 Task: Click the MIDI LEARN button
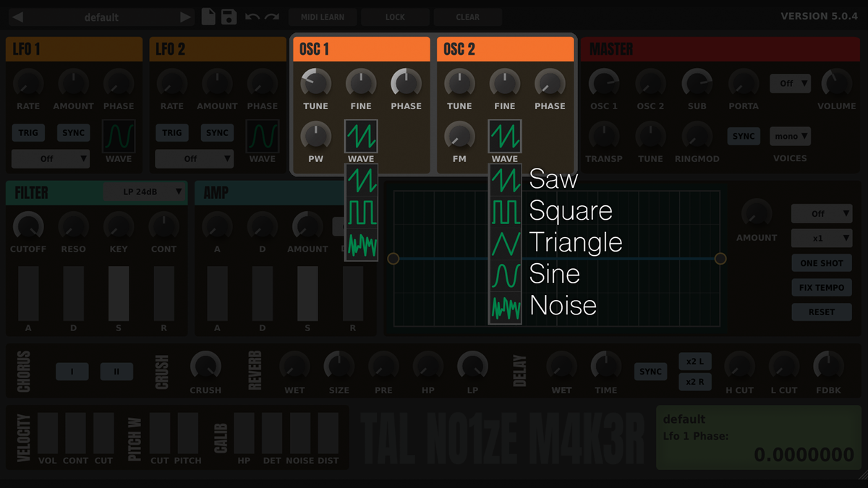[323, 16]
